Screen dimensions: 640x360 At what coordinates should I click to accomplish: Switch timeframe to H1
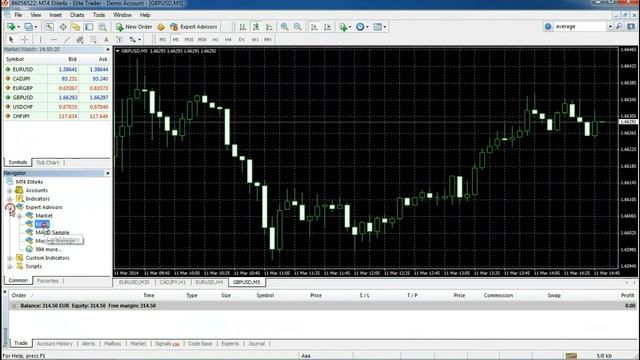(x=216, y=40)
